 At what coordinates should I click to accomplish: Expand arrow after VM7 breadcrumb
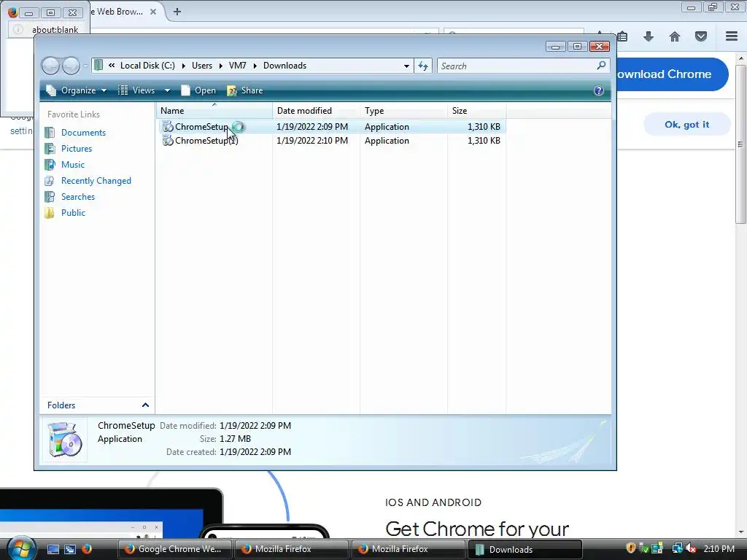pyautogui.click(x=255, y=66)
